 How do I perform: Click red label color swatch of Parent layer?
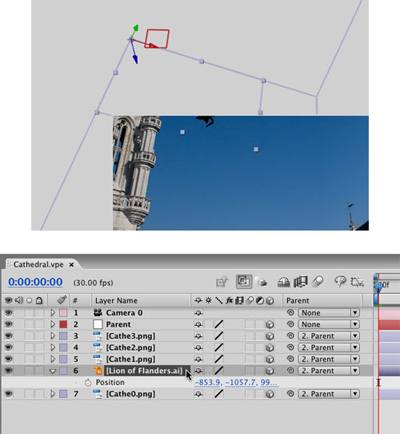pos(63,324)
